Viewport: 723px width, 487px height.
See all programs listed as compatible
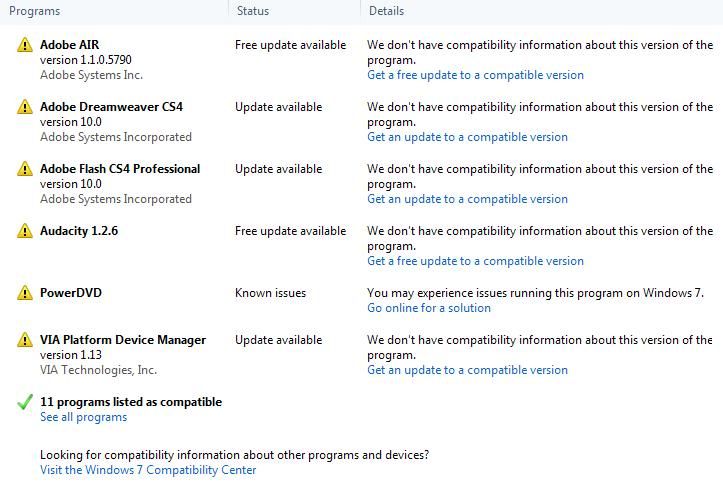point(83,417)
